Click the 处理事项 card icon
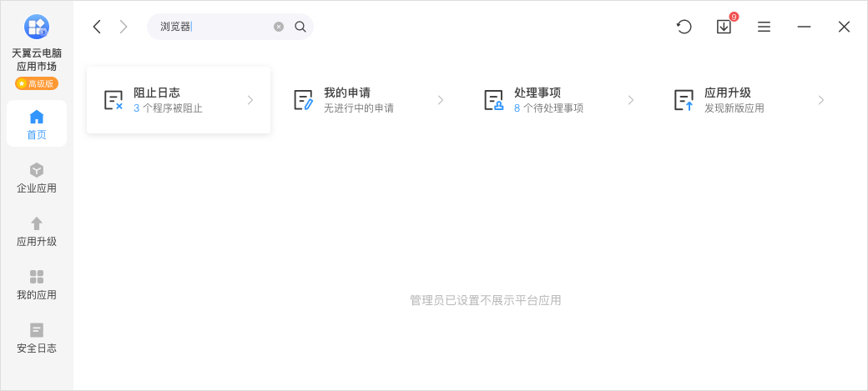 [x=494, y=100]
